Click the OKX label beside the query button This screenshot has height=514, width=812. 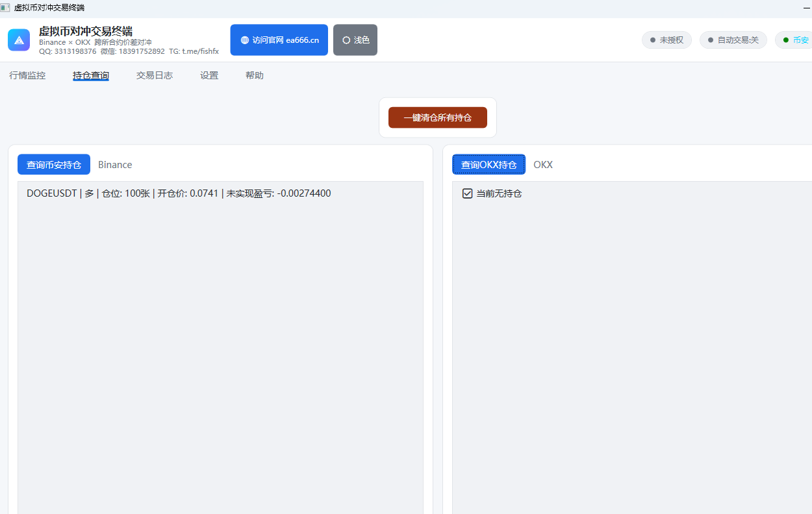(543, 165)
